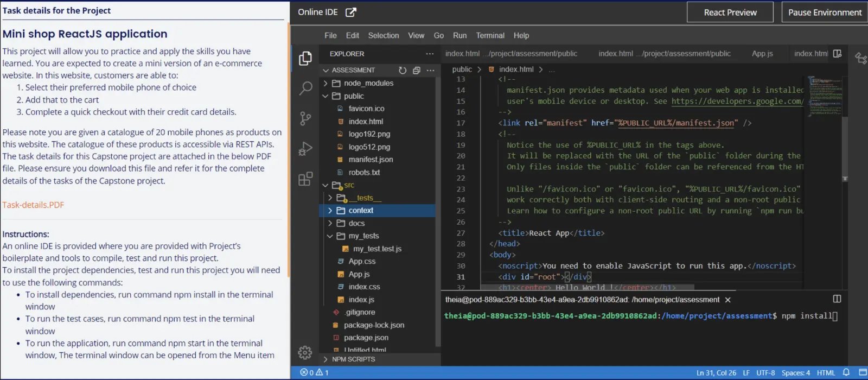The height and width of the screenshot is (380, 868).
Task: Open Explorer panel more actions ellipsis
Action: point(430,54)
